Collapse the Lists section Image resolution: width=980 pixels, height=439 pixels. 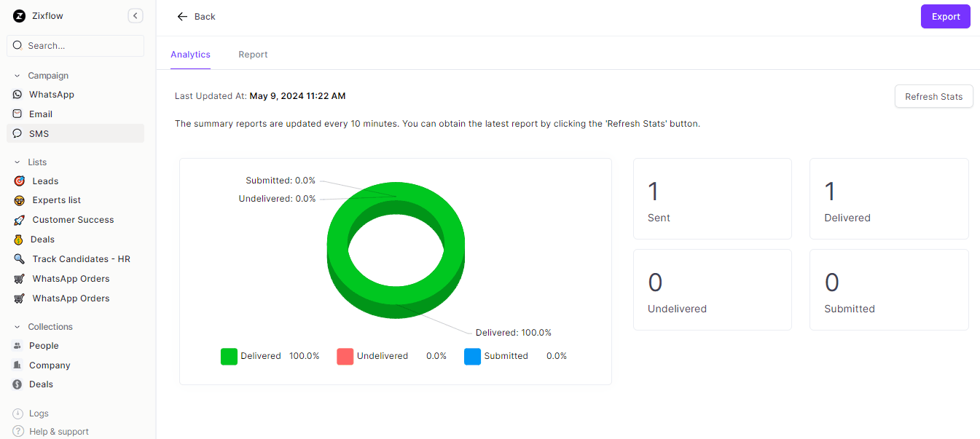(x=17, y=162)
